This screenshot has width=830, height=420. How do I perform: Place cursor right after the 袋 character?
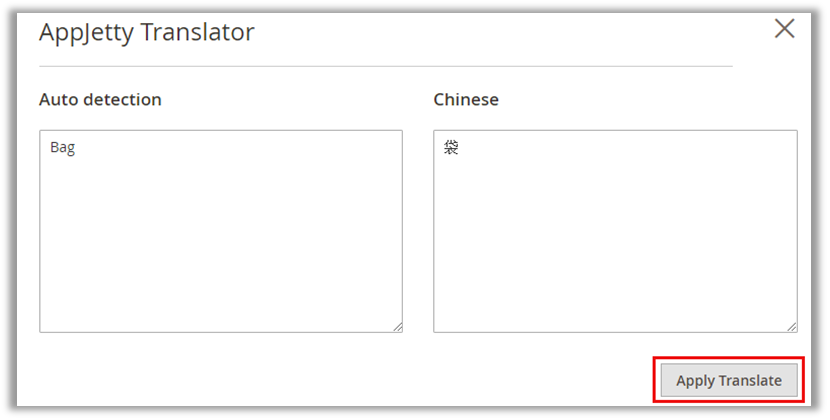pos(461,148)
